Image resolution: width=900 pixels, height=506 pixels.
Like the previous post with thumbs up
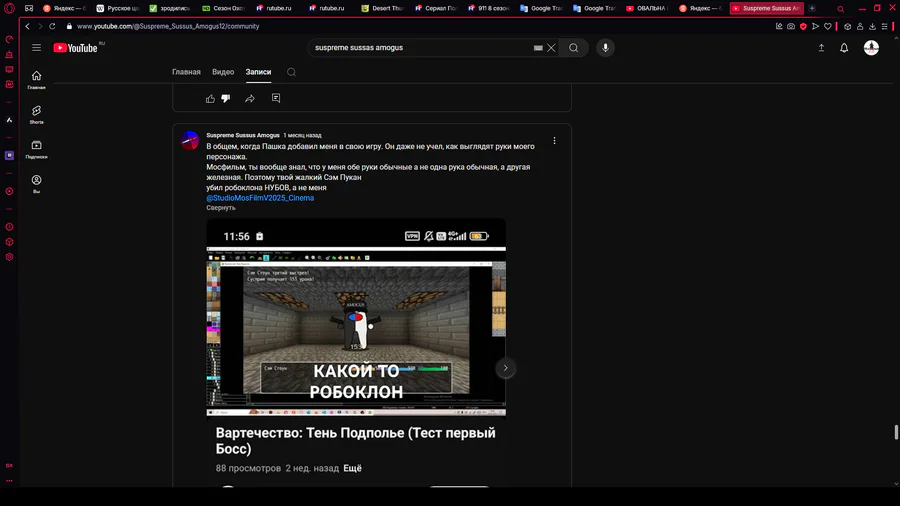pos(210,99)
